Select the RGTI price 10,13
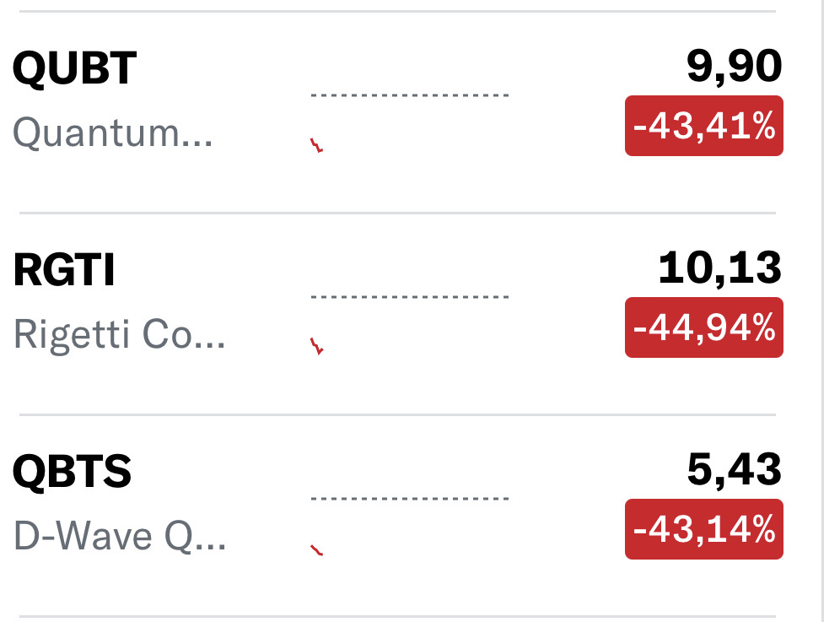840x622 pixels. 720,269
